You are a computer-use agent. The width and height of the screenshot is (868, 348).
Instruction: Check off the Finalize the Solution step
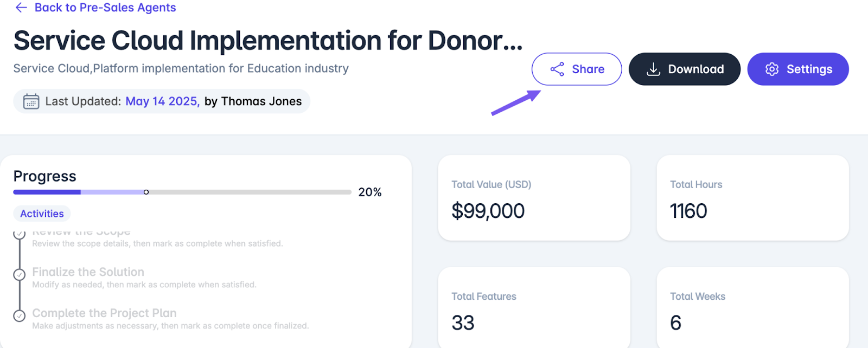coord(20,274)
